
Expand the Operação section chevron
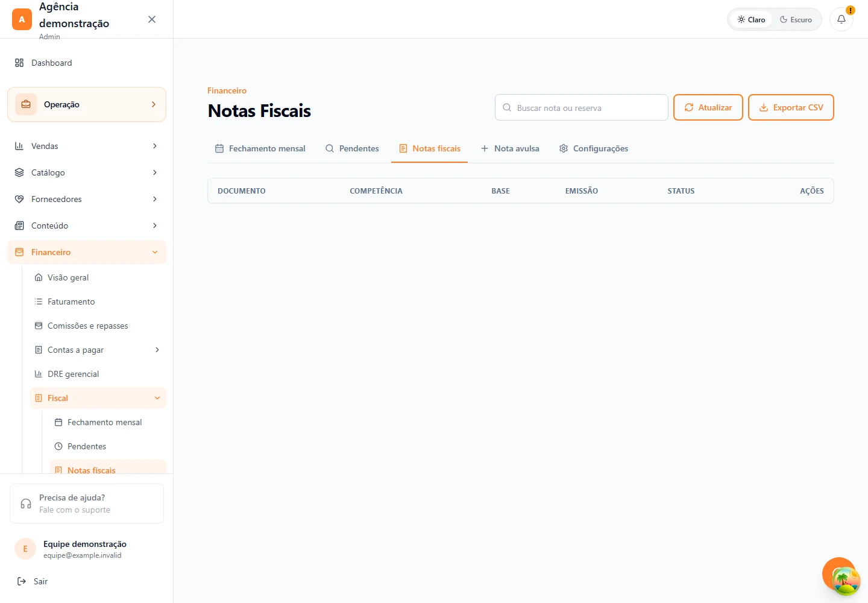154,104
